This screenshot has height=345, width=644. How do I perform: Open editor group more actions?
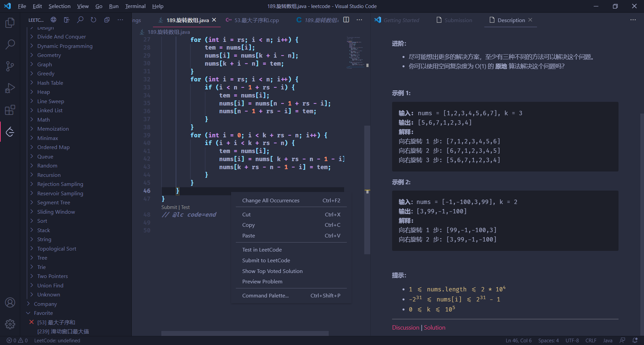(x=359, y=20)
